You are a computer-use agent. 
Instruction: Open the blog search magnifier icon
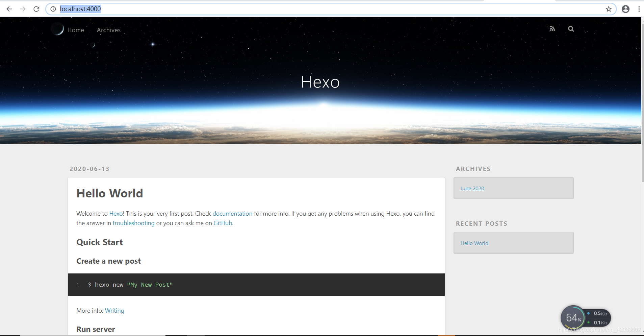pos(571,29)
